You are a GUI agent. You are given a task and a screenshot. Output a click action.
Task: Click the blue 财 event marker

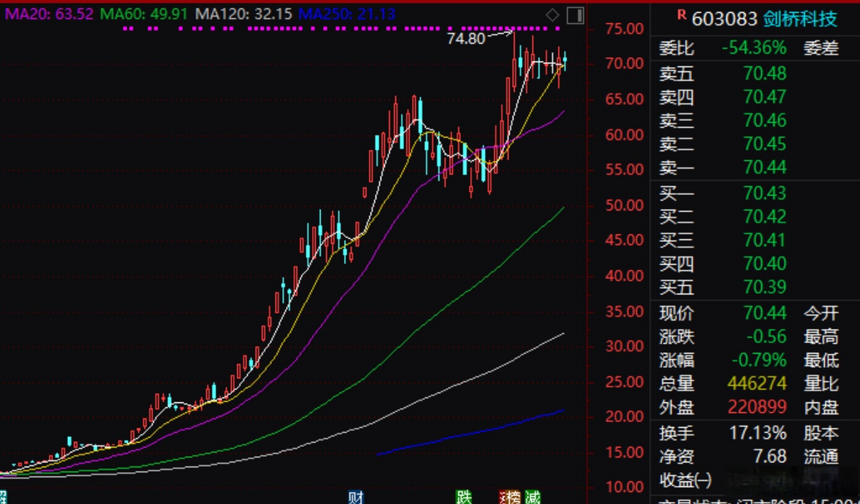coord(356,497)
